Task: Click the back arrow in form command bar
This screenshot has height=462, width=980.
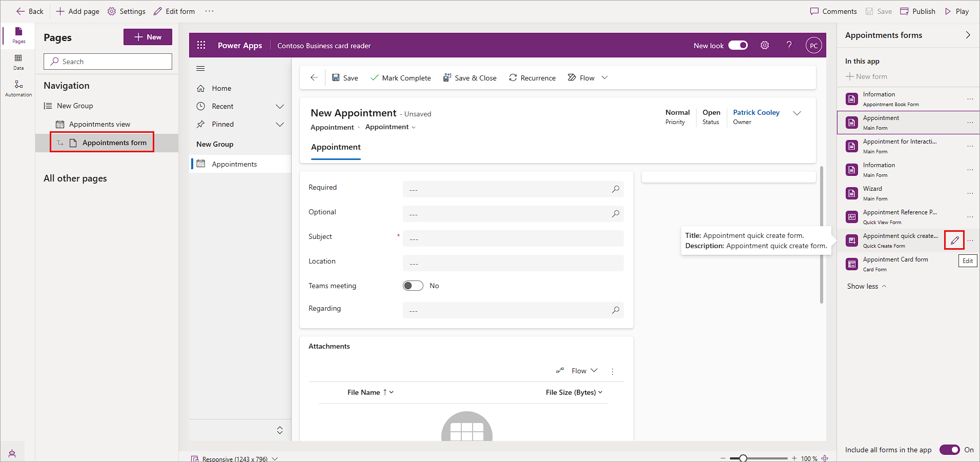Action: pos(314,77)
